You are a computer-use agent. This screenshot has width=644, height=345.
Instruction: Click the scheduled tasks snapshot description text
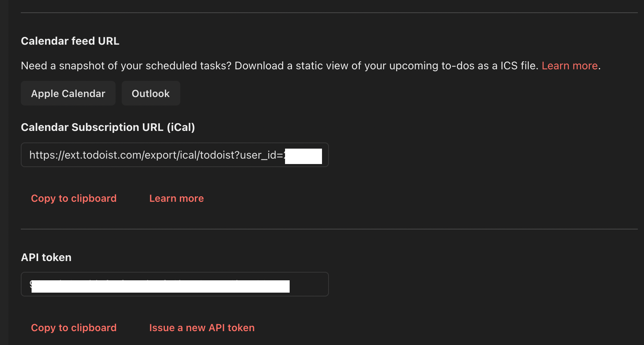click(x=270, y=66)
